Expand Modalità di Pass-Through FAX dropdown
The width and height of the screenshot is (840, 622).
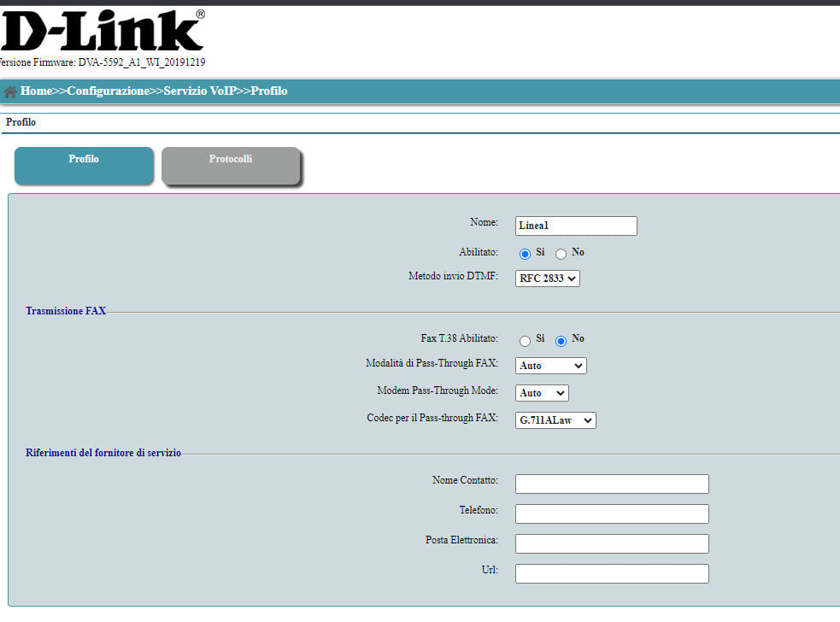coord(551,366)
